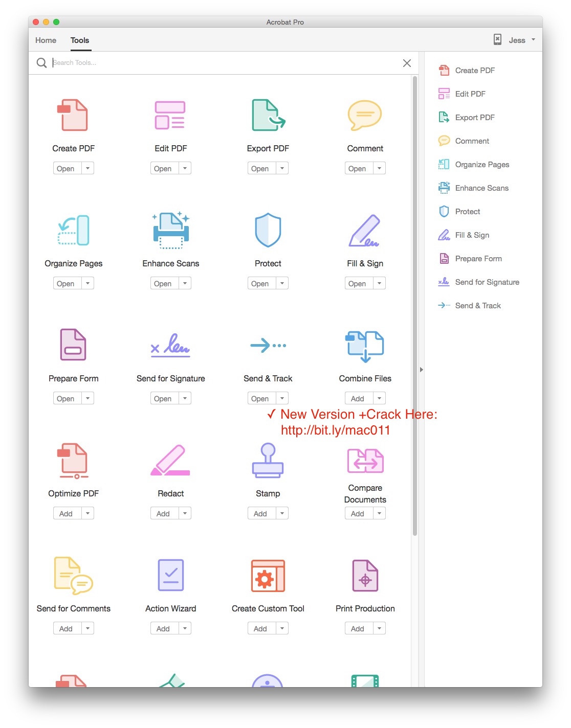Switch to the Home tab
This screenshot has width=571, height=728.
click(46, 40)
